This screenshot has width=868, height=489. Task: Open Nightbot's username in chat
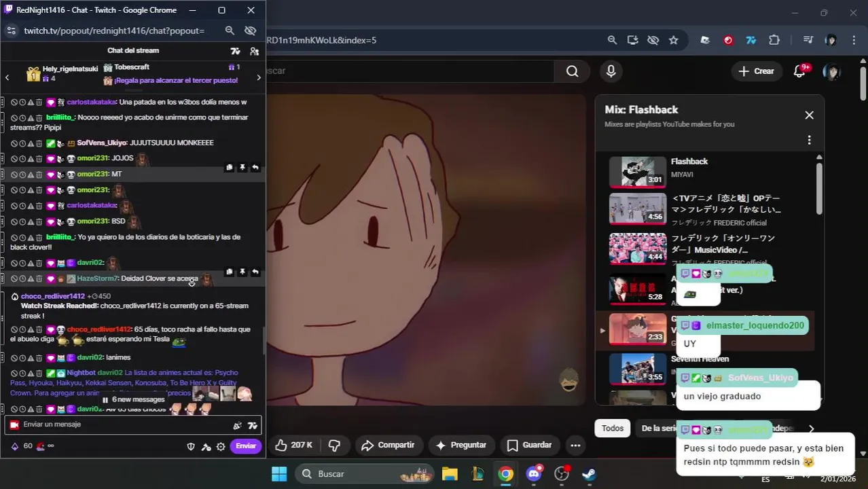pos(81,373)
